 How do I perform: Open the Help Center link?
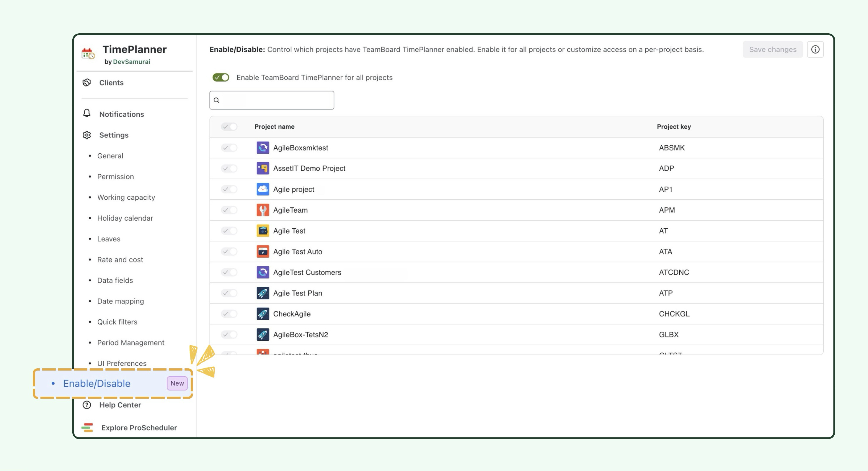point(120,405)
